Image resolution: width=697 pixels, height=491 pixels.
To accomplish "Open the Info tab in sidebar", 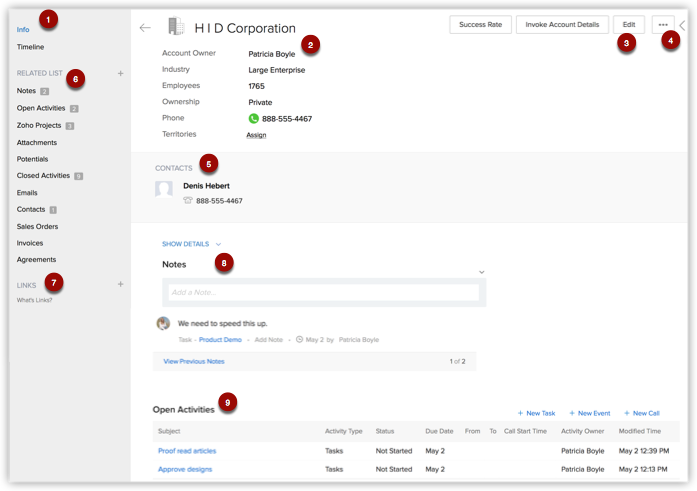I will (x=23, y=30).
